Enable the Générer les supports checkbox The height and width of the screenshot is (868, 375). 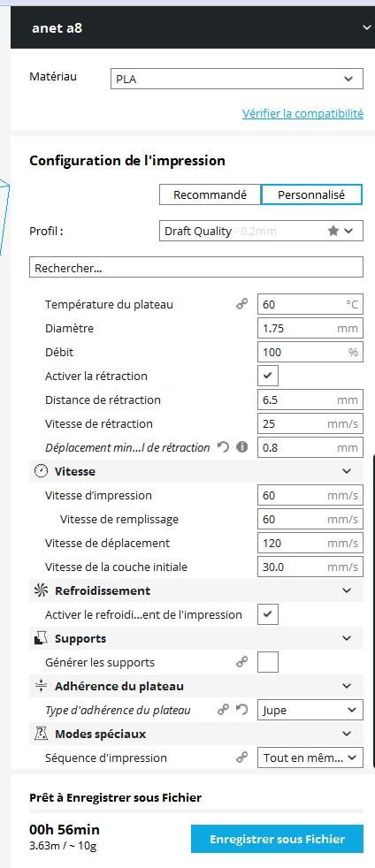[267, 662]
